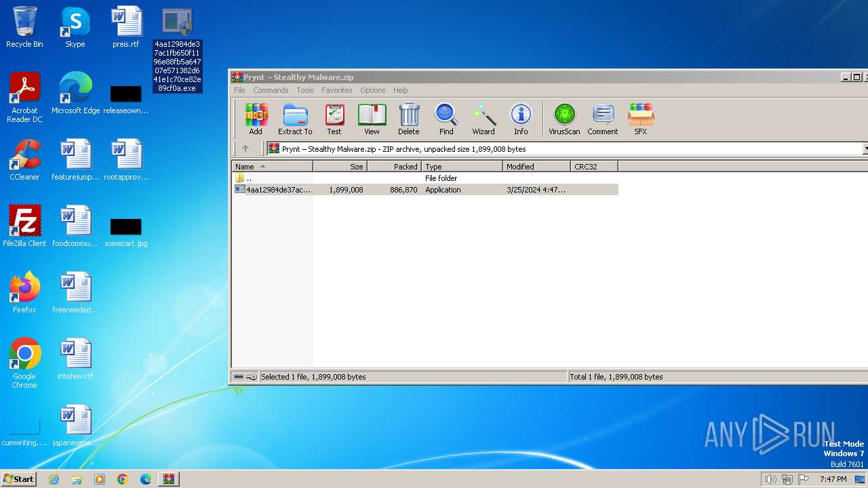This screenshot has width=868, height=488.
Task: Create SFX self-extracting archive
Action: tap(641, 119)
